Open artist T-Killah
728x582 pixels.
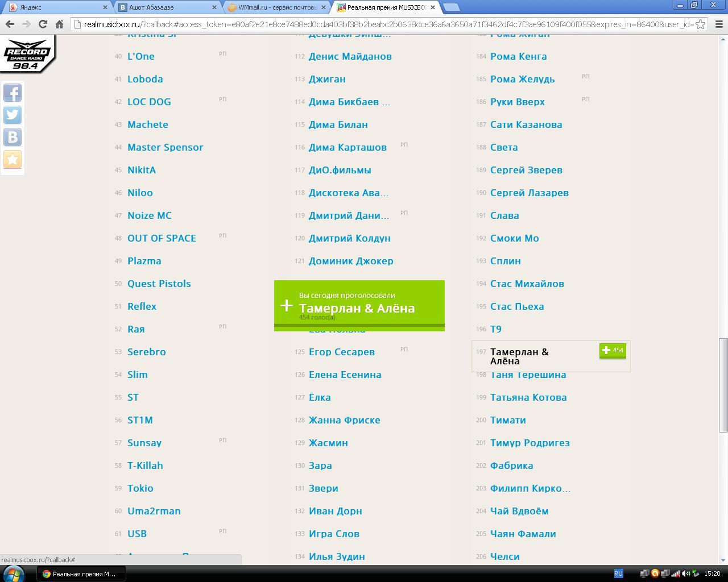click(x=145, y=465)
